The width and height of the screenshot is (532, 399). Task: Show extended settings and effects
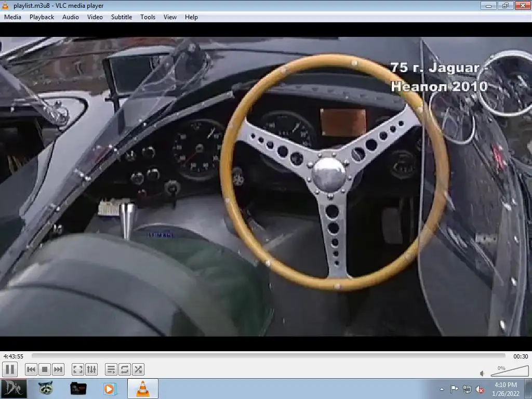tap(91, 369)
